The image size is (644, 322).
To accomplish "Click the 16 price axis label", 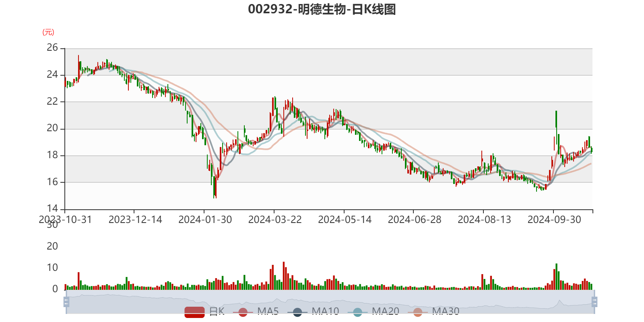I will (x=52, y=182).
